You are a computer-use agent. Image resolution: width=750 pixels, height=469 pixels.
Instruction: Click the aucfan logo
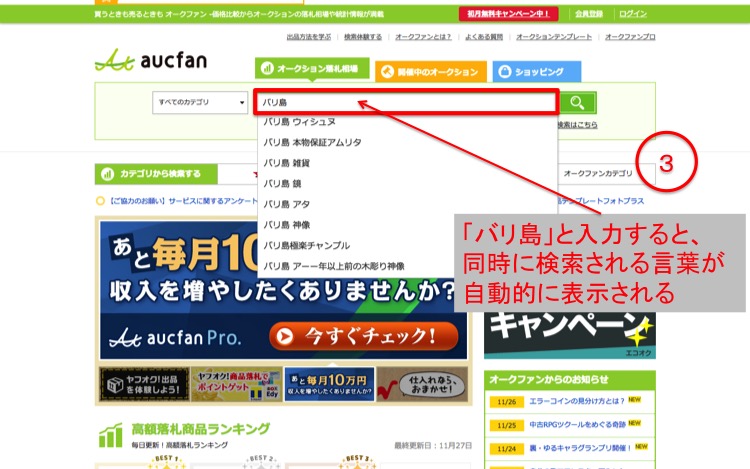coord(151,60)
